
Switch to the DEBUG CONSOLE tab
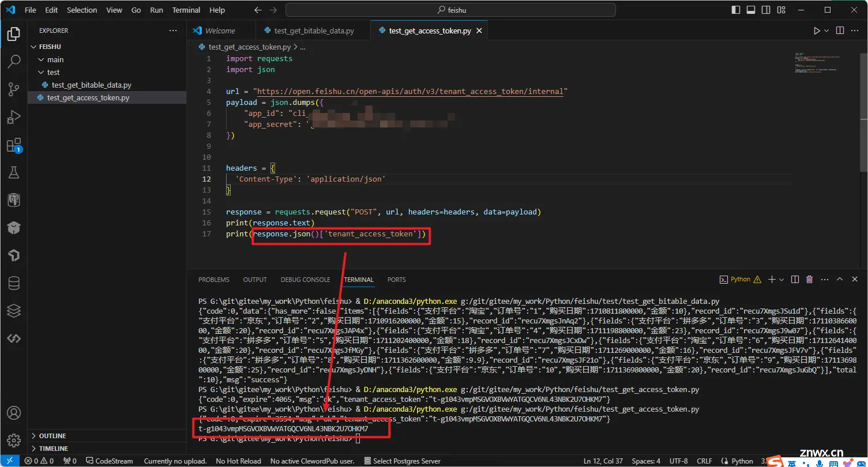click(305, 280)
